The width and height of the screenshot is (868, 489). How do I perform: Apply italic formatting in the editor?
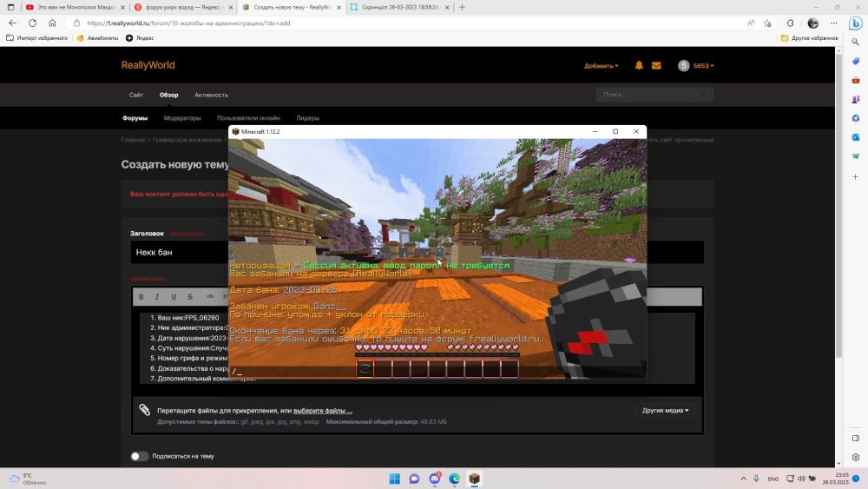[x=157, y=297]
